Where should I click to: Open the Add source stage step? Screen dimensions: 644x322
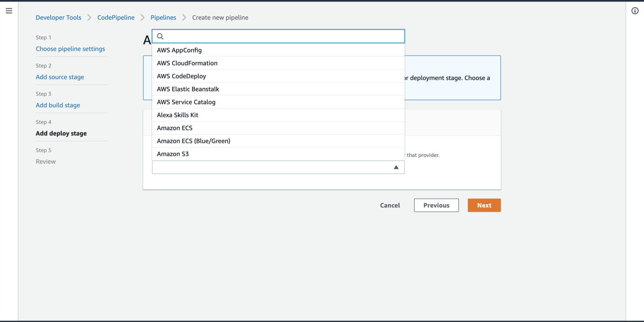point(60,77)
